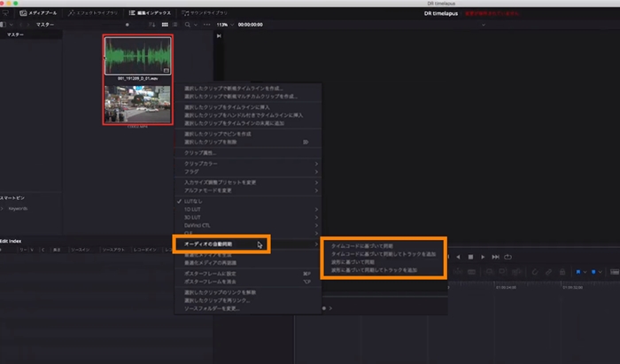Select オーディオの自動同期 menu item

248,244
